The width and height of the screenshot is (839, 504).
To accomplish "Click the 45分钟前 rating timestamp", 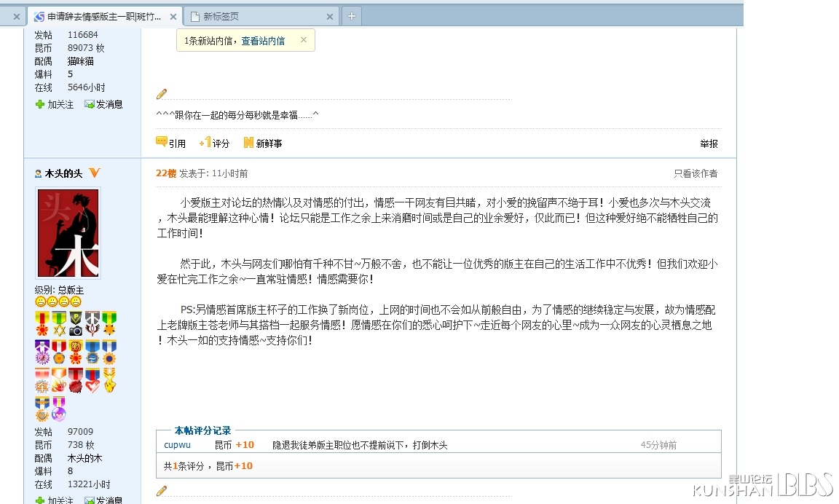I will [x=658, y=445].
